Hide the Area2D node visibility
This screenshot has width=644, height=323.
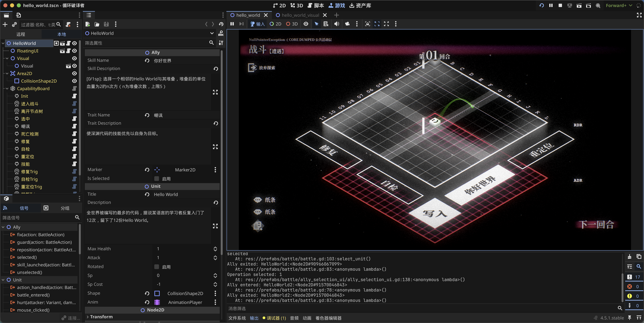(x=74, y=73)
